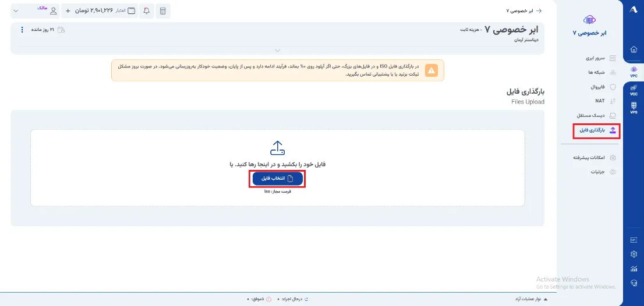Click the private cloud icon above ابر خصوصی ۷

589,20
